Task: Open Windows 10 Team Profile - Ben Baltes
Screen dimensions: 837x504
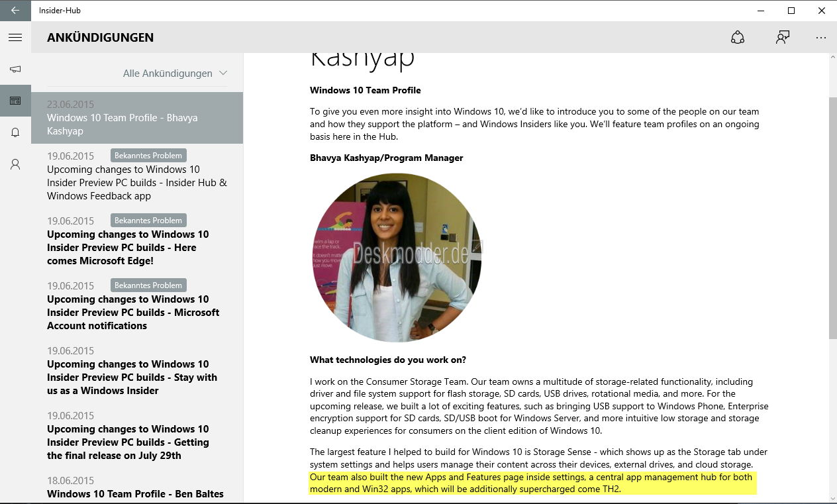Action: pos(137,487)
